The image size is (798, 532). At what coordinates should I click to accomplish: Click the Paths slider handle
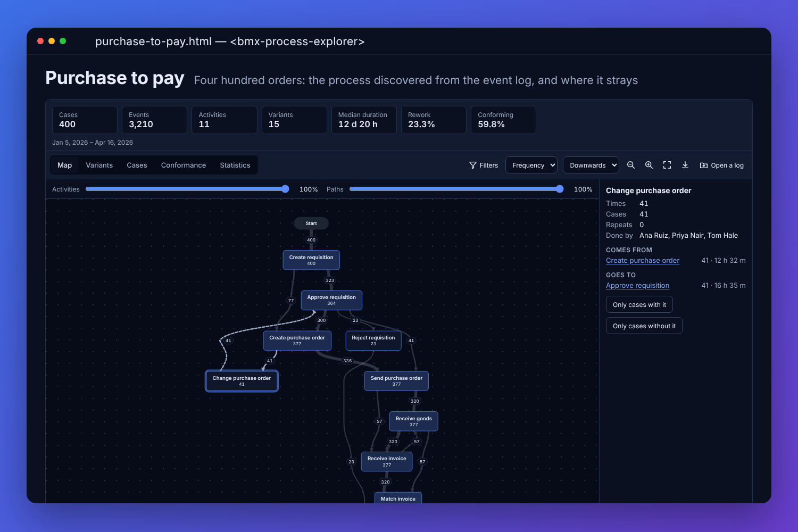[560, 189]
